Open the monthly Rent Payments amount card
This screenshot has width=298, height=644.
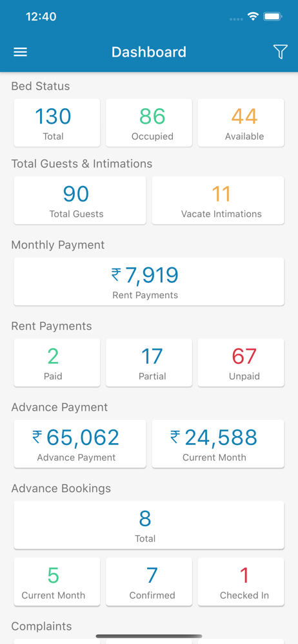[149, 281]
